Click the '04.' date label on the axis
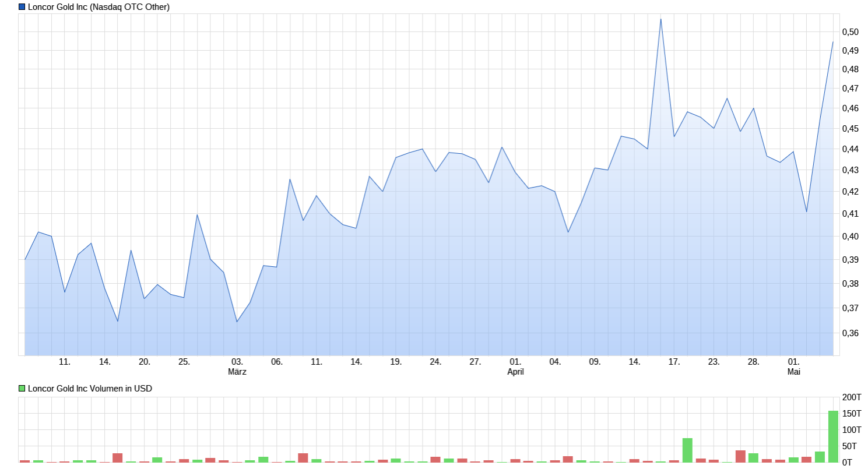Viewport: 868px width, 476px height. click(x=555, y=362)
